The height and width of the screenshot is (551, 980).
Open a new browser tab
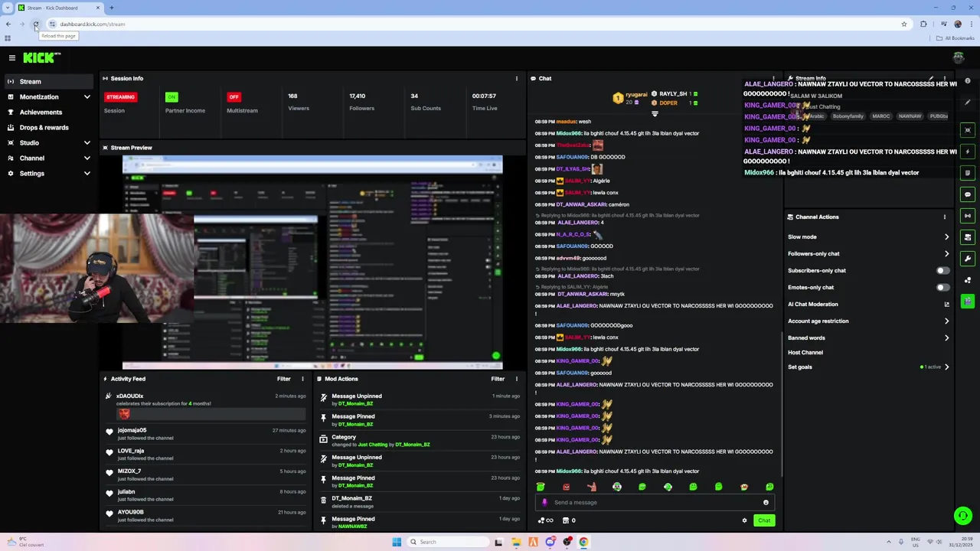tap(112, 8)
